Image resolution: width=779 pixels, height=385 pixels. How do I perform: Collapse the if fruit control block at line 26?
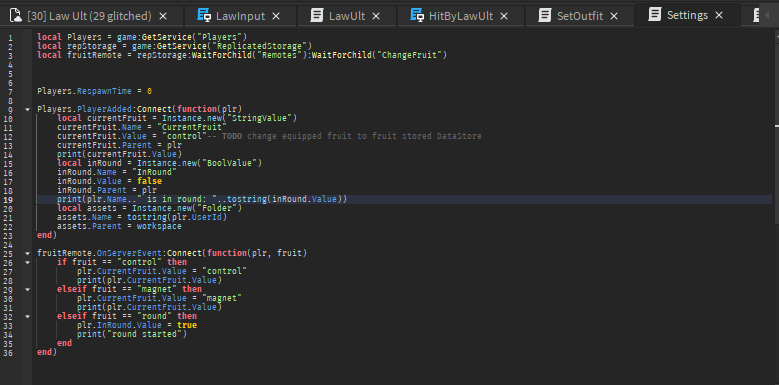(x=27, y=262)
